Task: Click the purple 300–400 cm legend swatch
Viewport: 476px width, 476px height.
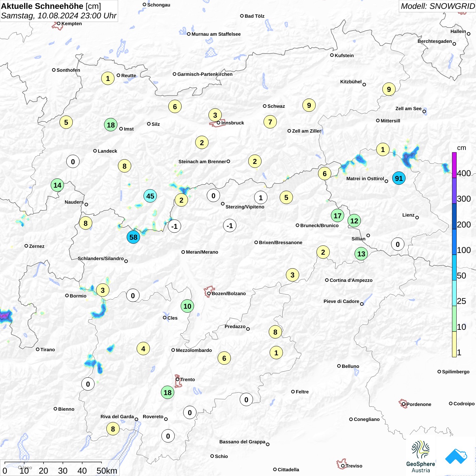Action: click(454, 191)
